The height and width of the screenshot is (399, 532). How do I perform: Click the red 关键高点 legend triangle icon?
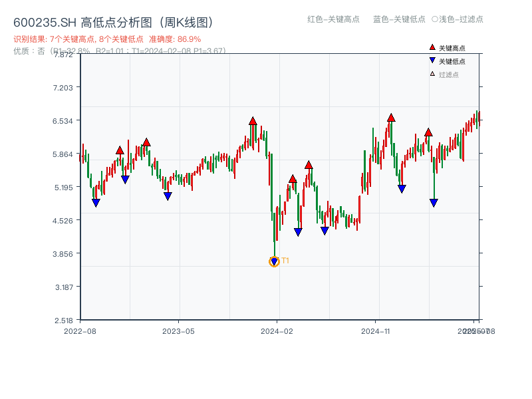[x=432, y=47]
